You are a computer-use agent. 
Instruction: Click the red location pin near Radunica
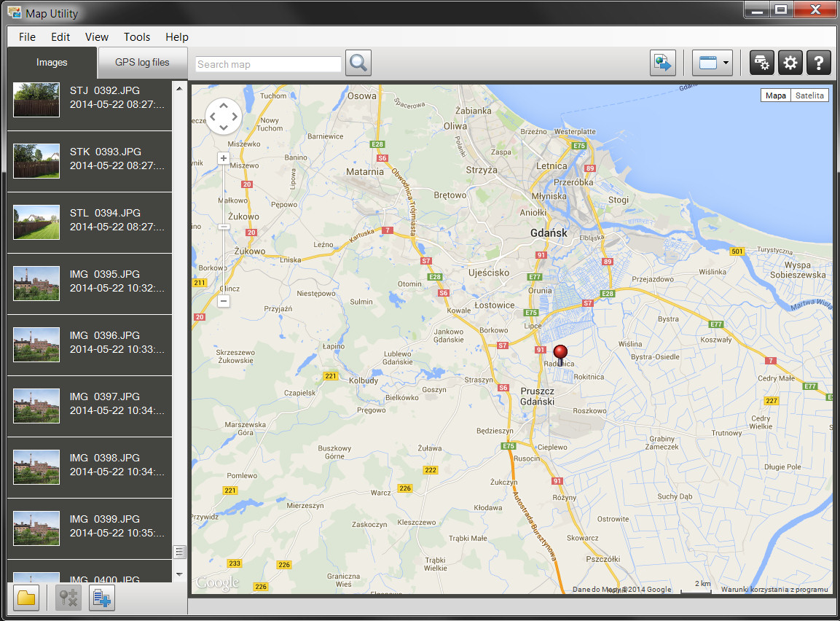(560, 355)
